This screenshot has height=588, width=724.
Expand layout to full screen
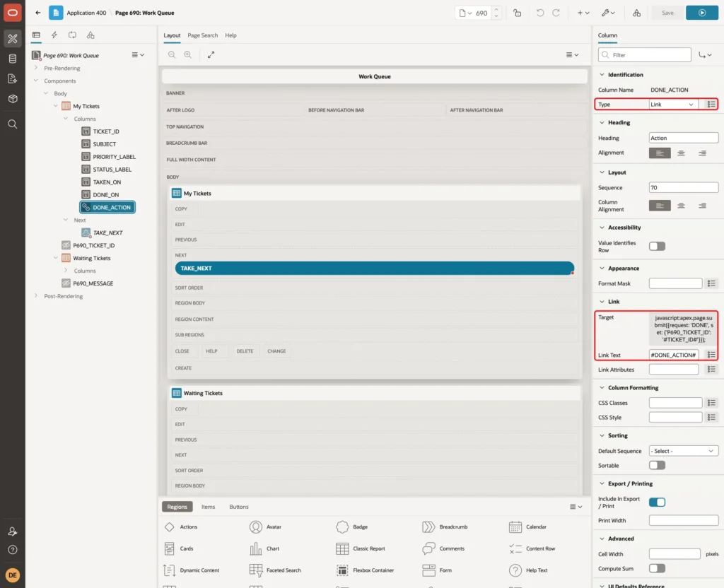tap(211, 54)
